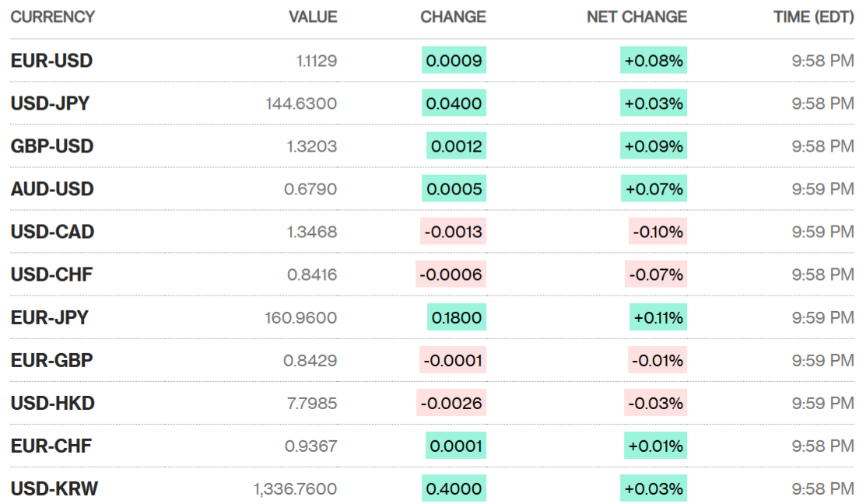Open the USD-HKD currency pair
This screenshot has height=504, width=866.
pyautogui.click(x=52, y=403)
